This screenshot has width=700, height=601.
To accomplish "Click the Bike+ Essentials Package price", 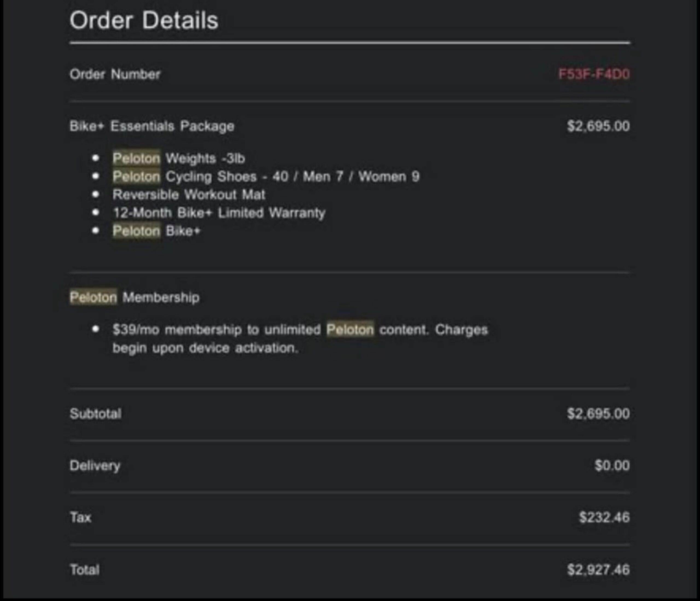I will coord(598,126).
